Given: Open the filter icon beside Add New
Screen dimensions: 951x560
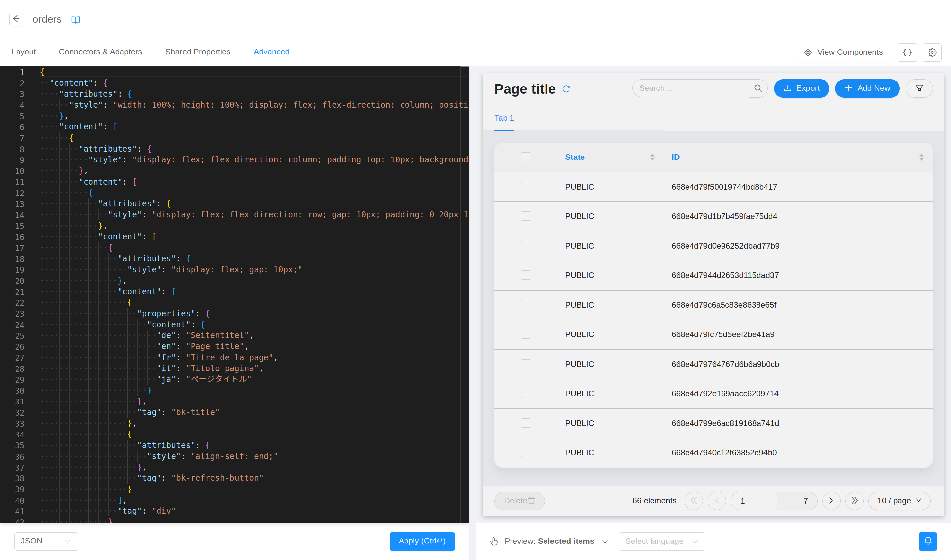Looking at the screenshot, I should (919, 88).
